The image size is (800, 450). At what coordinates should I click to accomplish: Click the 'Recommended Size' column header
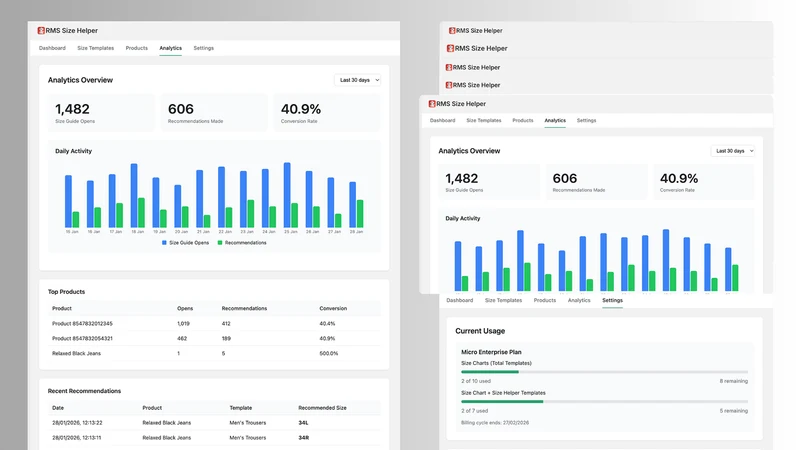pos(322,408)
